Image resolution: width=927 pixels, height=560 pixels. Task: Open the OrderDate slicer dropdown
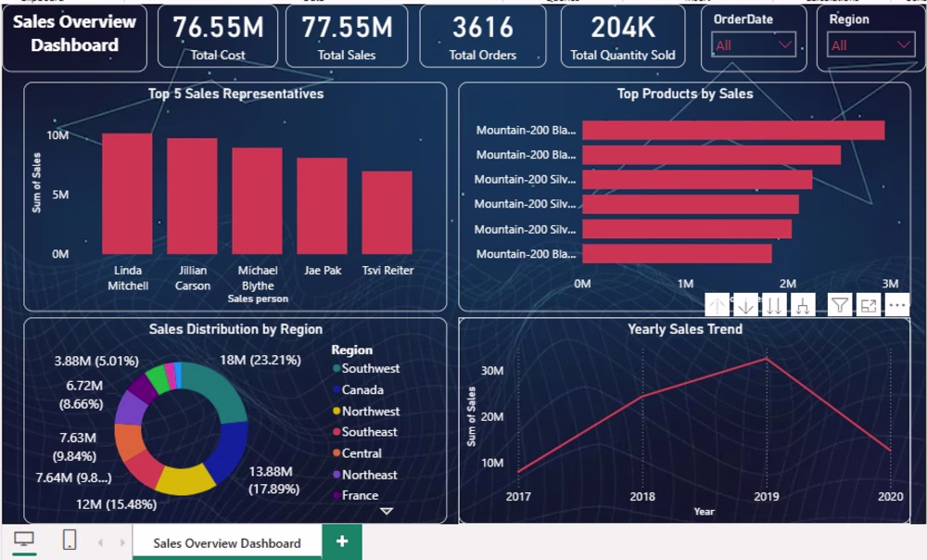click(753, 45)
